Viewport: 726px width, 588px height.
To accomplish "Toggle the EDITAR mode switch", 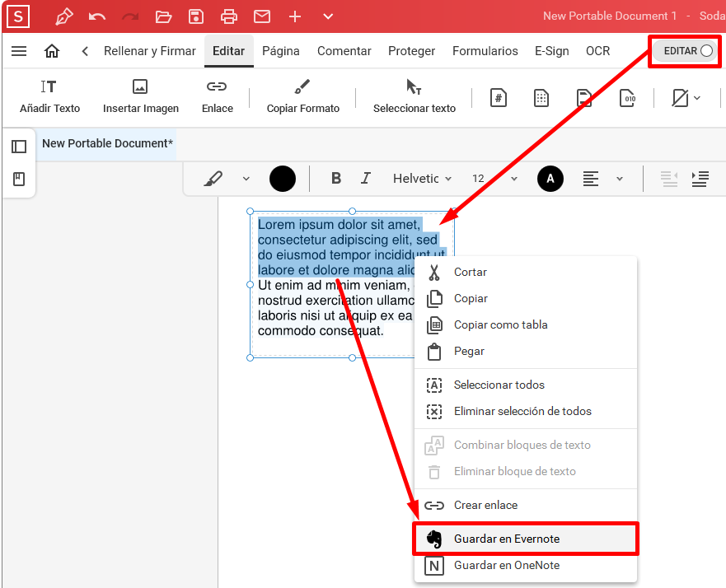I will click(x=686, y=51).
